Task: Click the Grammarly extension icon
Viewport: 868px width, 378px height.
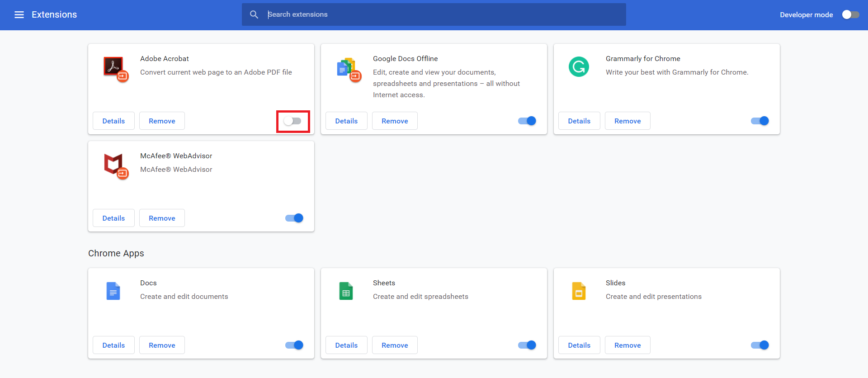Action: pos(579,67)
